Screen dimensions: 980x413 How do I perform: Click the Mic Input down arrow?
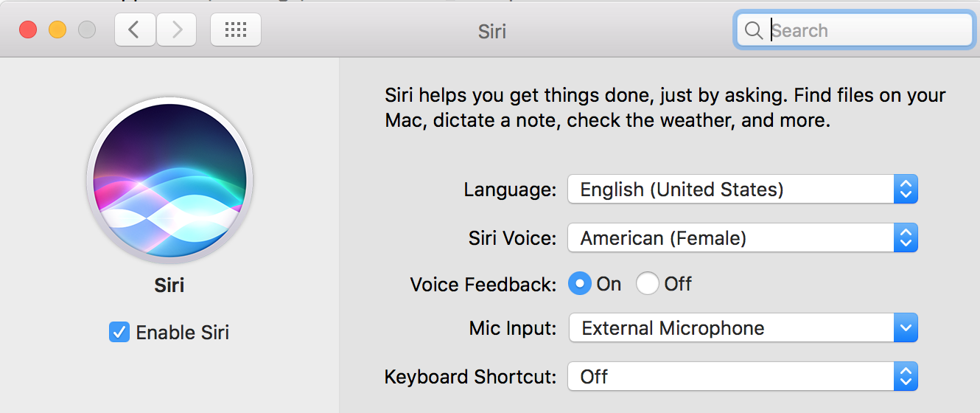[x=906, y=328]
